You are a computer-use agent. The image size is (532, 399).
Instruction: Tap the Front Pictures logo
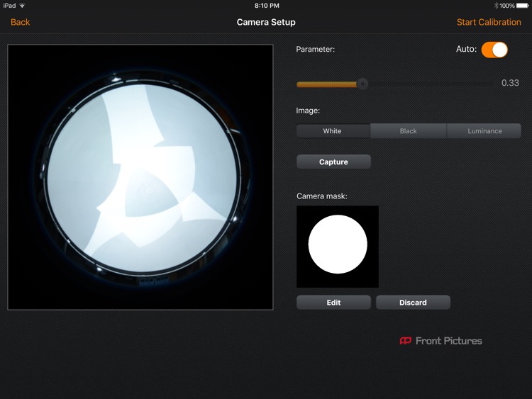click(440, 341)
